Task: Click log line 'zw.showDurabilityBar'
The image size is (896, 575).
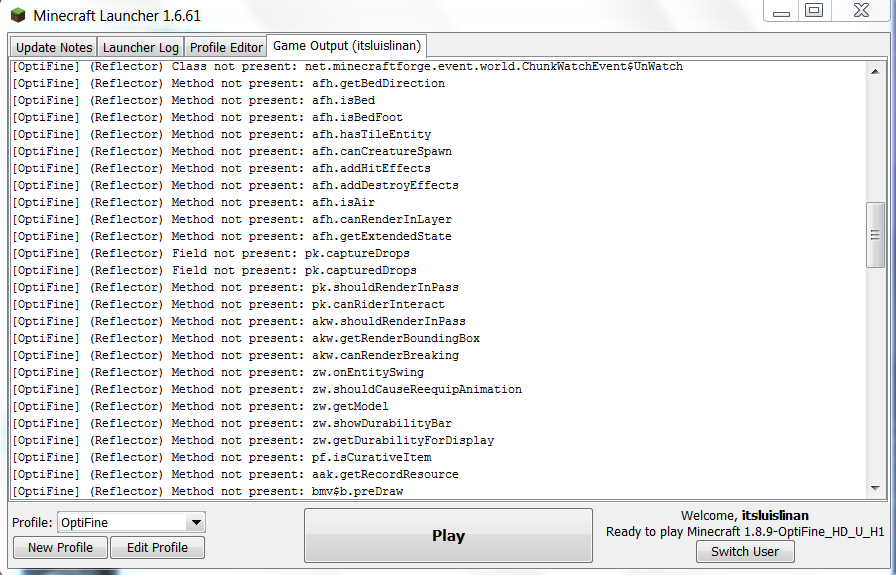Action: pos(232,424)
